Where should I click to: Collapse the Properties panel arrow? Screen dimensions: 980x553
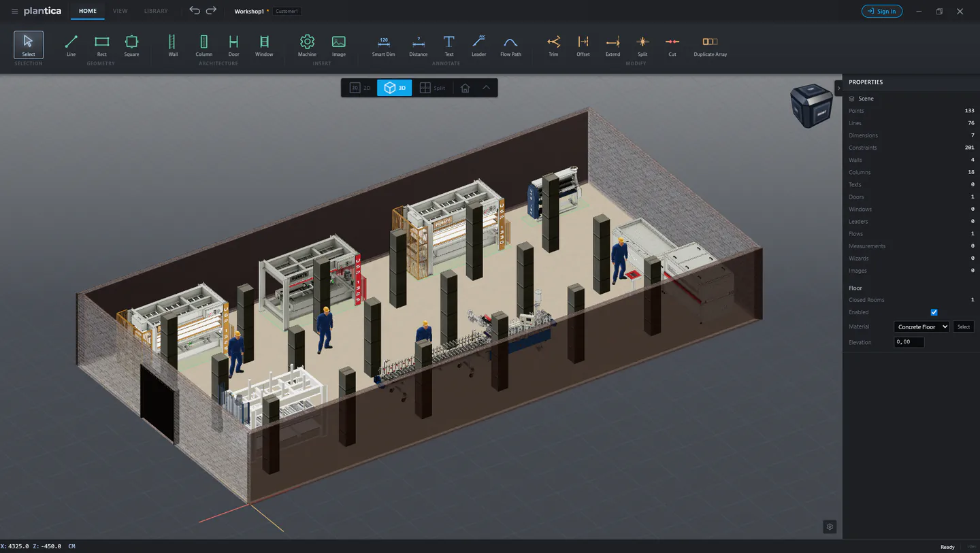click(838, 88)
